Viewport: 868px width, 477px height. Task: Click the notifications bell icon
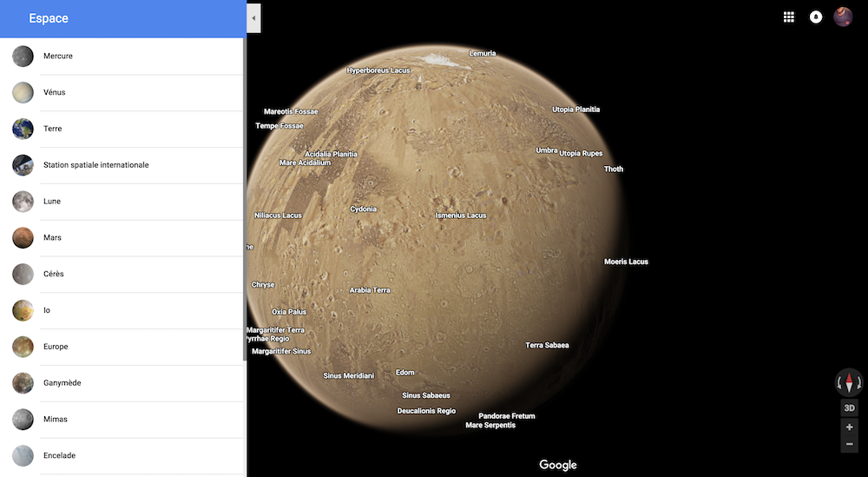(816, 17)
